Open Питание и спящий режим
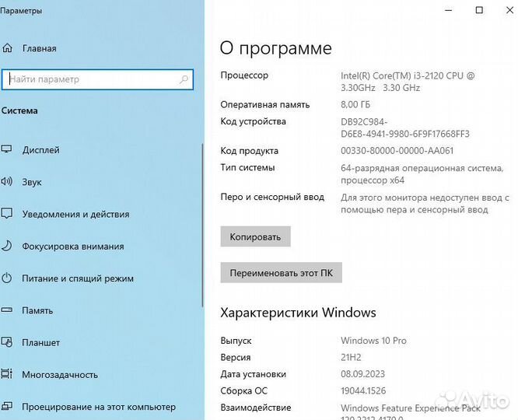This screenshot has height=420, width=518. (x=78, y=278)
